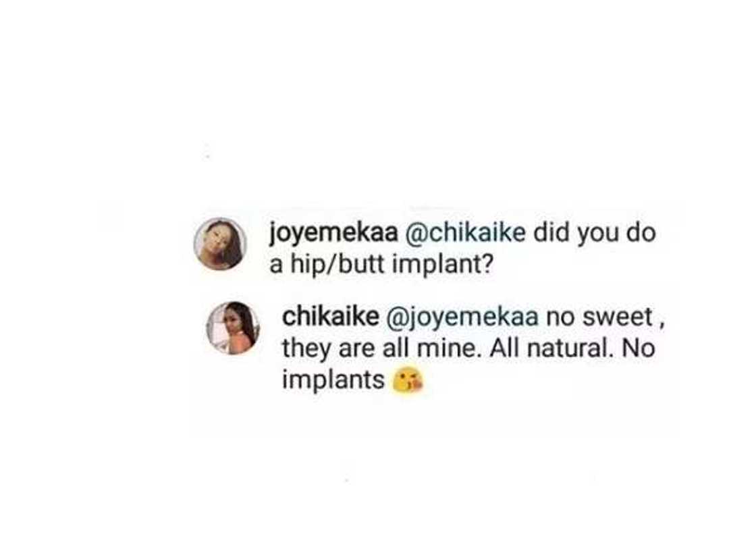The height and width of the screenshot is (551, 756).
Task: Click the "a" before "hip/butt"
Action: [275, 265]
